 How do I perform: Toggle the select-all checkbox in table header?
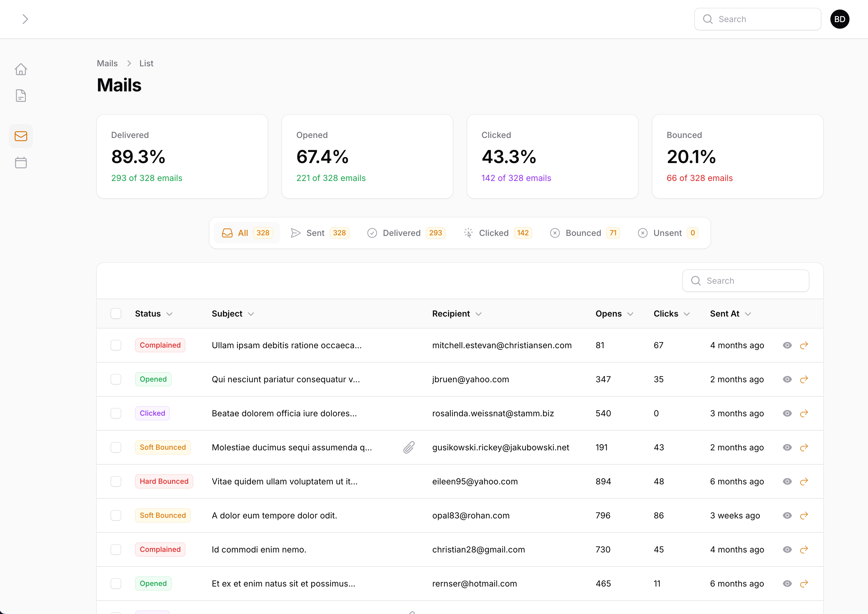tap(116, 314)
